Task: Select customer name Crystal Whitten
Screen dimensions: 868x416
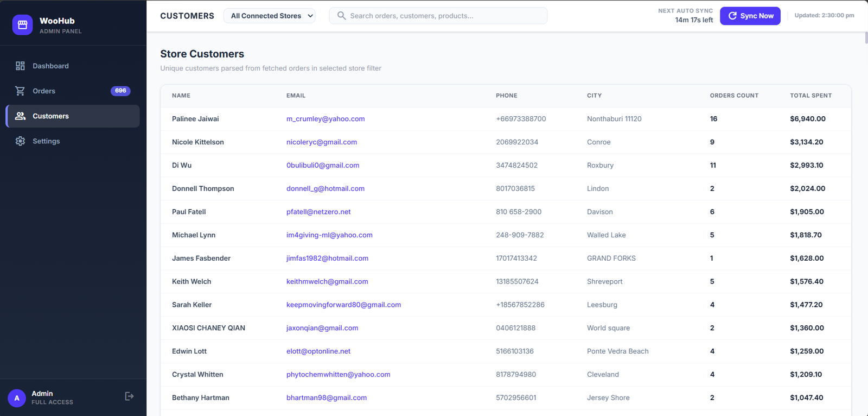Action: coord(197,374)
